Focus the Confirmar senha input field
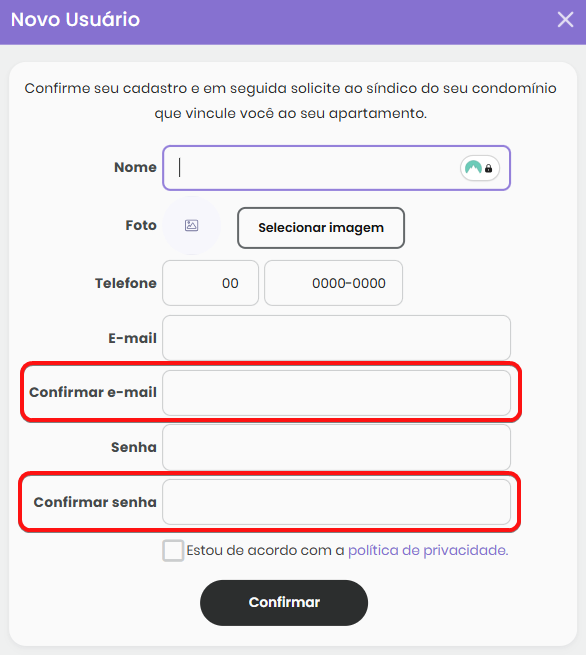Screen dimensions: 586x655 tap(336, 502)
